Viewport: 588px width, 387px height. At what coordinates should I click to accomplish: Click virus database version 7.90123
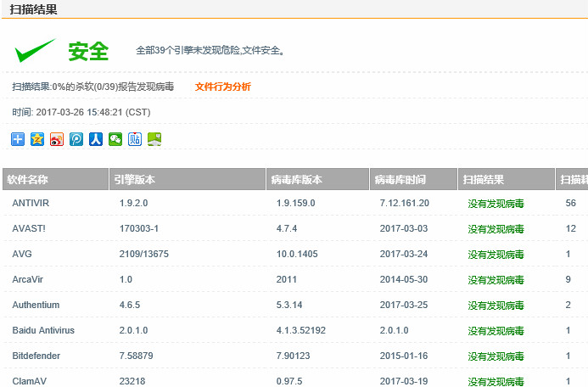pyautogui.click(x=294, y=356)
